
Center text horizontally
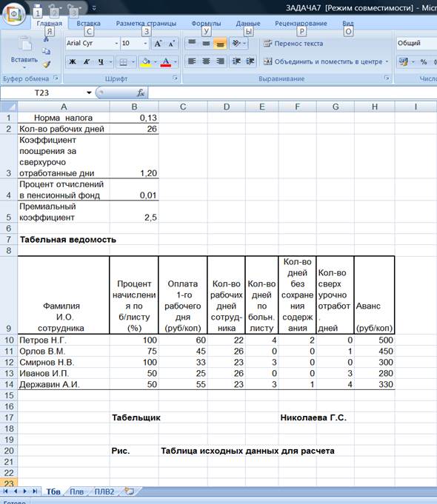pos(206,61)
